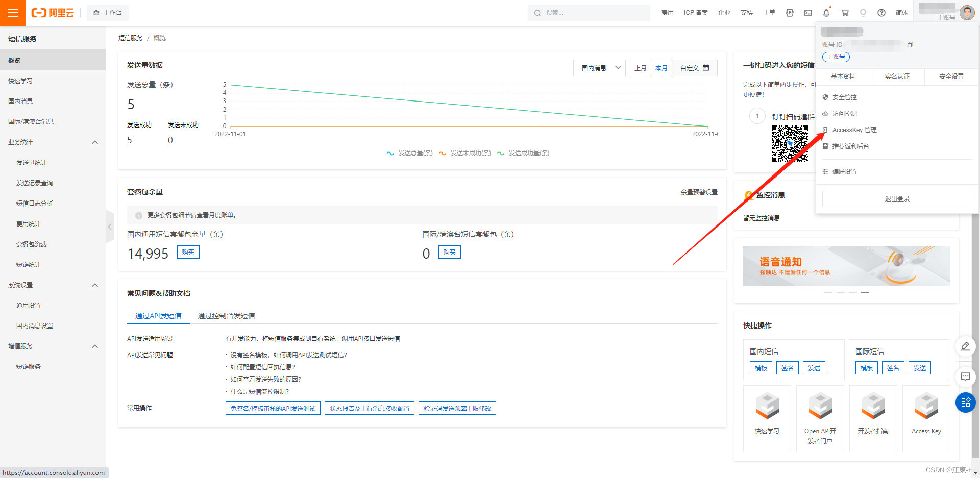
Task: Open the OpenAPI explorer icon
Action: coord(790,13)
